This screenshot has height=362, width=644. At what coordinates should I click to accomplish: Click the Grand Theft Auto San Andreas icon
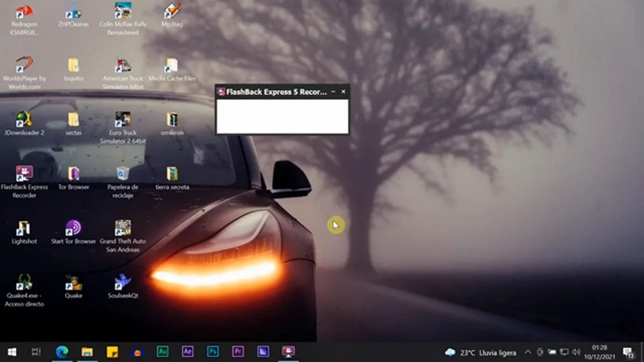(123, 229)
